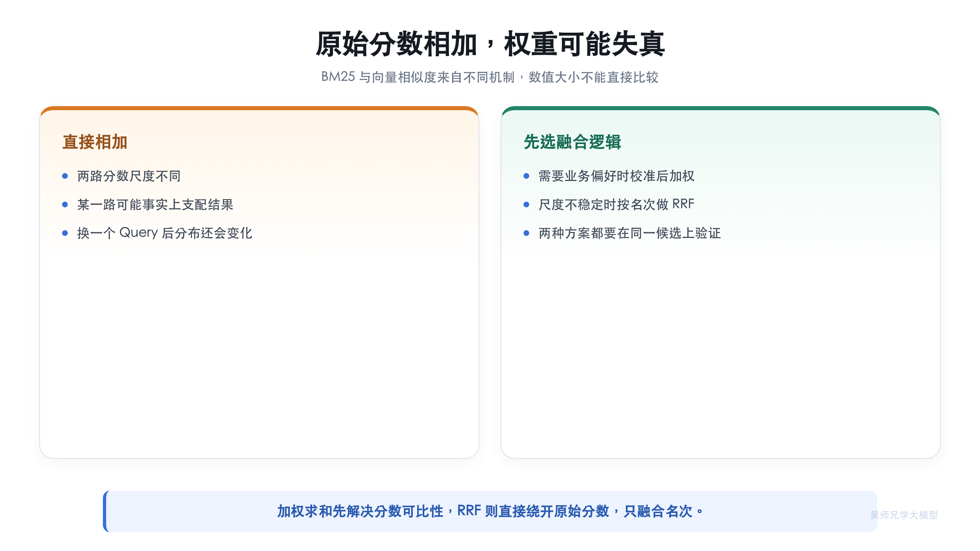Screen dimensions: 980x551
Task: Click the bullet text 某一路可能事实上支配结果
Action: point(155,204)
